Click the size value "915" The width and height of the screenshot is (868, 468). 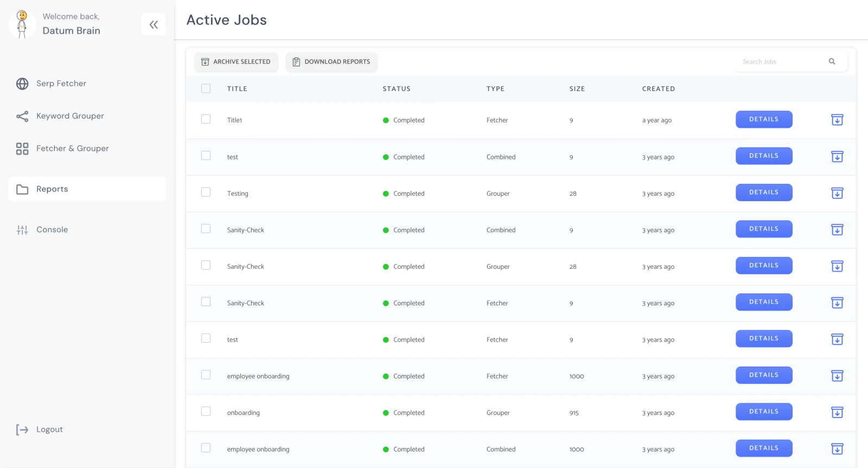[x=574, y=413]
